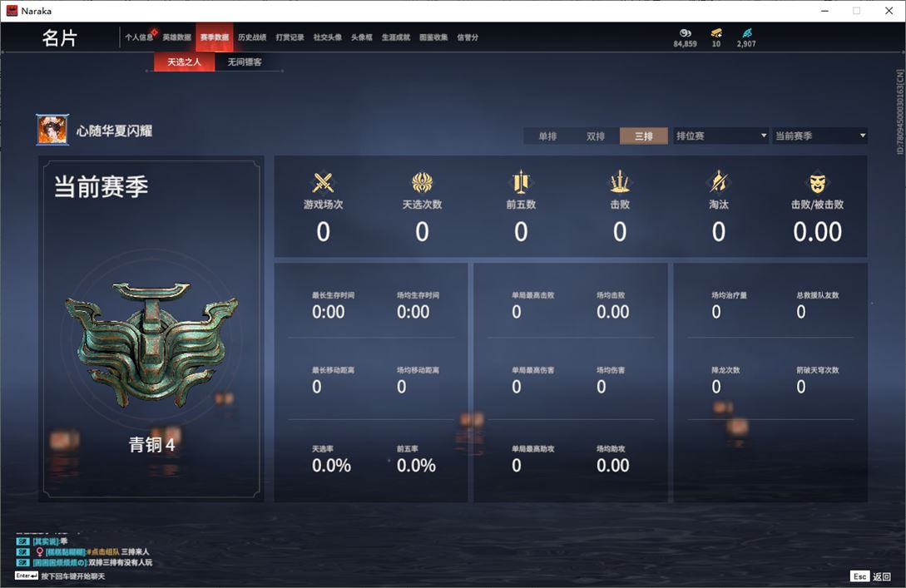Screen dimensions: 906x588
Task: Click the 84,859 silver balance
Action: pyautogui.click(x=685, y=44)
